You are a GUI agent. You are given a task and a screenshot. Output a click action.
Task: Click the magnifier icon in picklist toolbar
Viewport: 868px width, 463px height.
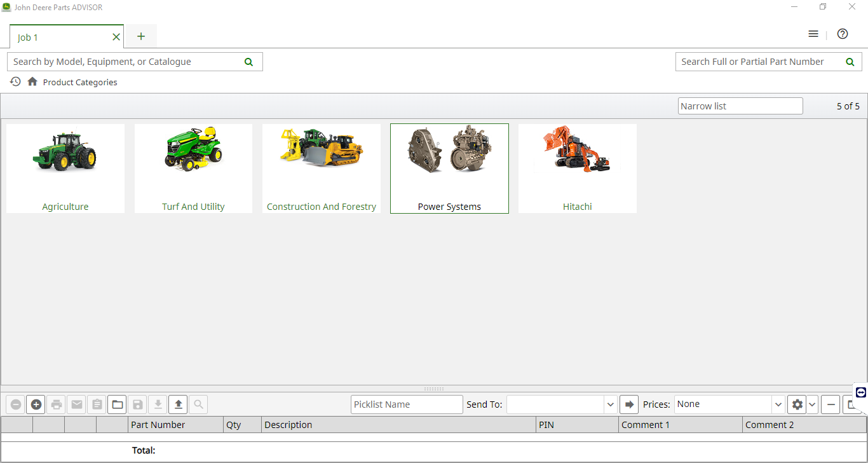click(x=198, y=404)
